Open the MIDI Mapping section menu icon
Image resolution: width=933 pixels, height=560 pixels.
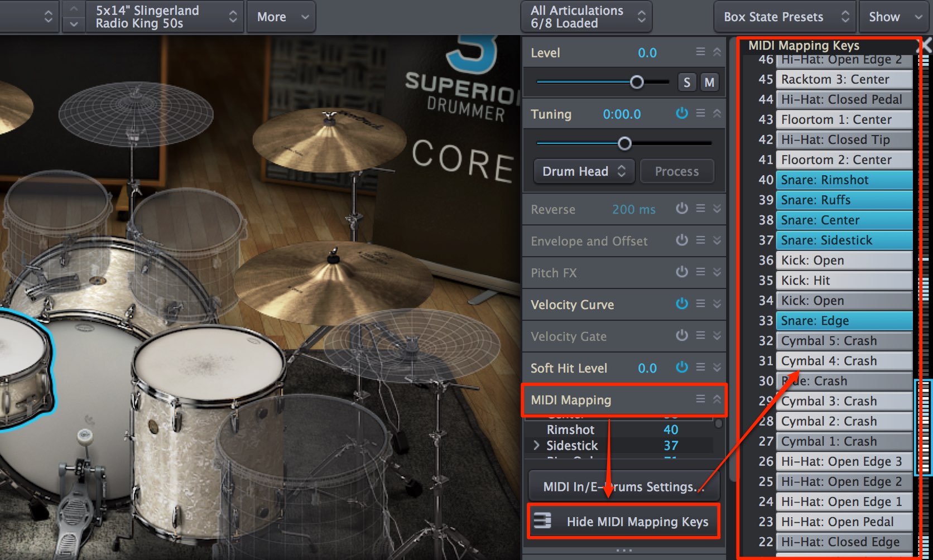click(x=700, y=399)
